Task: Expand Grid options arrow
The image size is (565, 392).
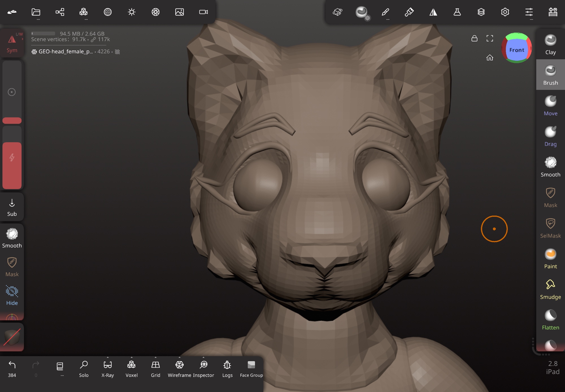Action: (x=155, y=358)
